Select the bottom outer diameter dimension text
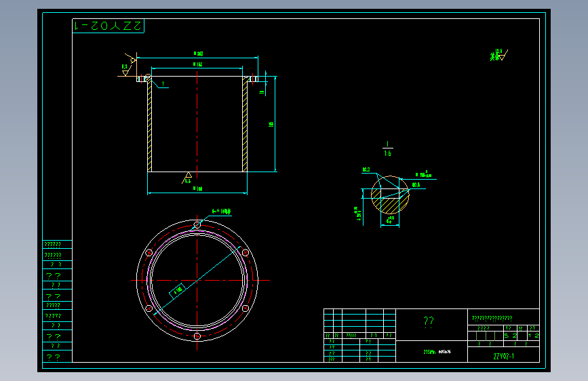 pos(197,188)
